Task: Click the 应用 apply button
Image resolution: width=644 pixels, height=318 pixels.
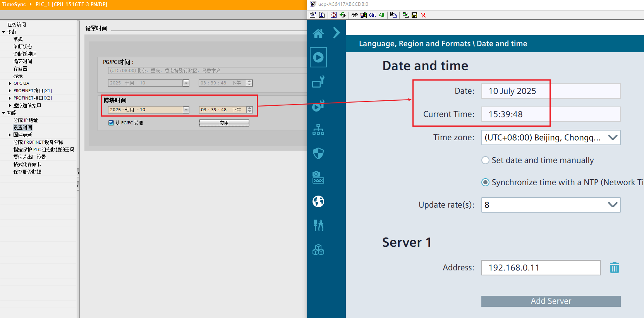Action: (224, 123)
